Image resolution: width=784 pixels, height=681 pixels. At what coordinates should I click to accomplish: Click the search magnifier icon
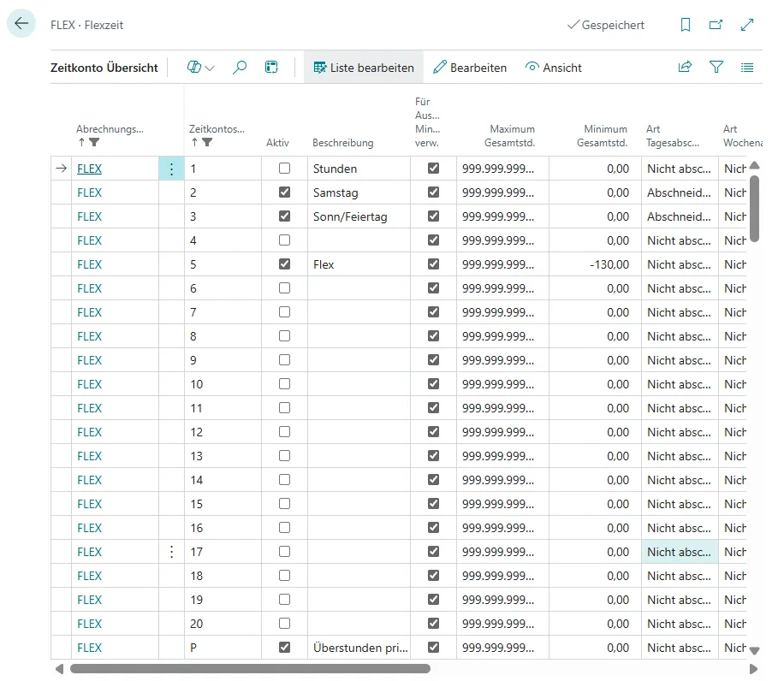[240, 68]
